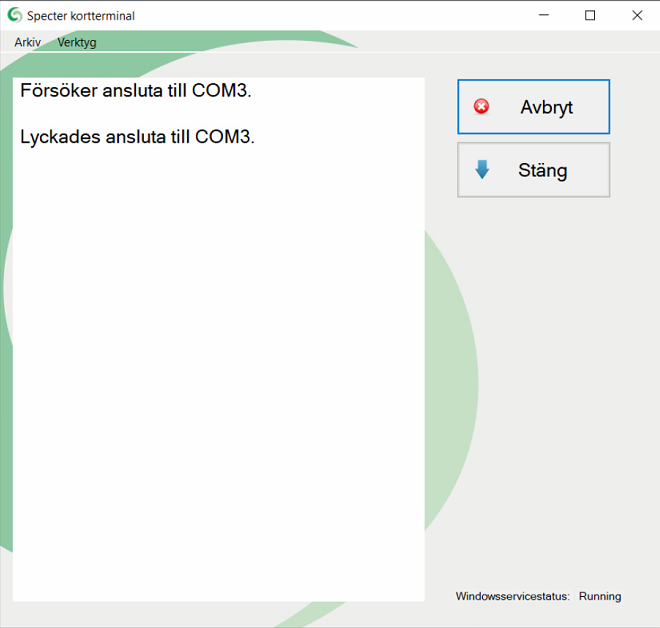660x628 pixels.
Task: Close the Specter kortterminal window
Action: [636, 15]
